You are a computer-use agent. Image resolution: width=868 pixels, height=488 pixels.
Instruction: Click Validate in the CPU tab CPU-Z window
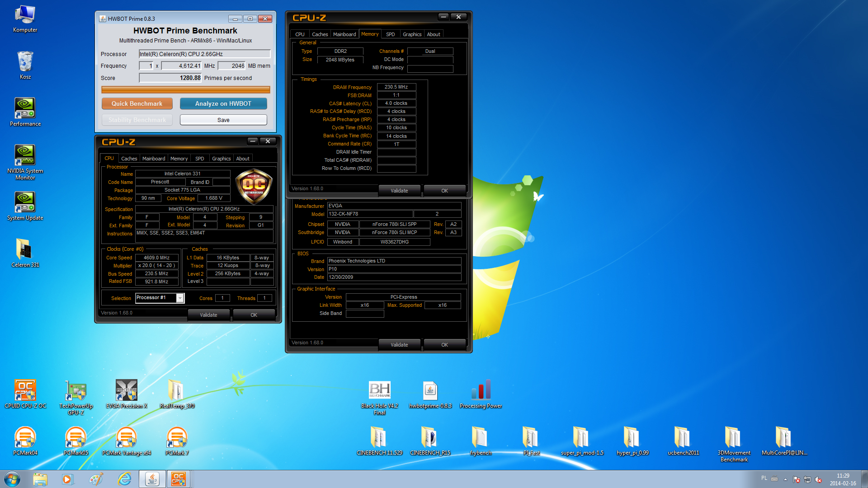tap(208, 315)
